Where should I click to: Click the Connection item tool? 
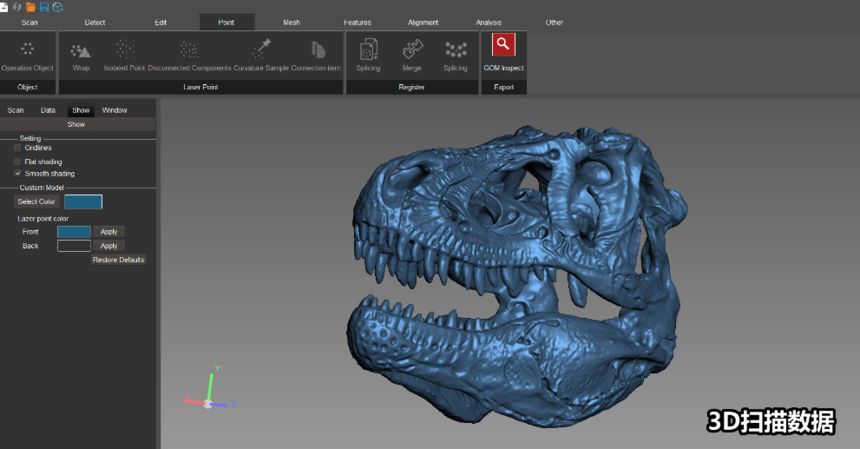pos(316,56)
